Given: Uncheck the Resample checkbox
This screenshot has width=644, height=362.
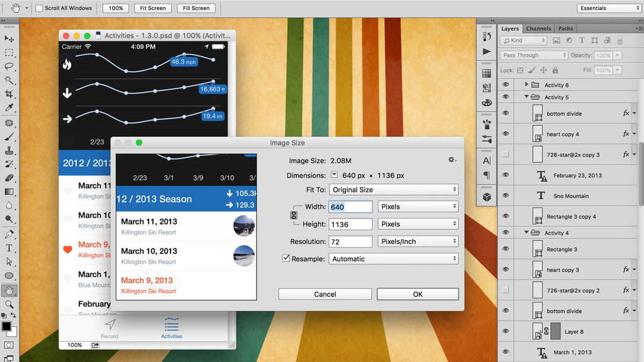Looking at the screenshot, I should pos(286,258).
